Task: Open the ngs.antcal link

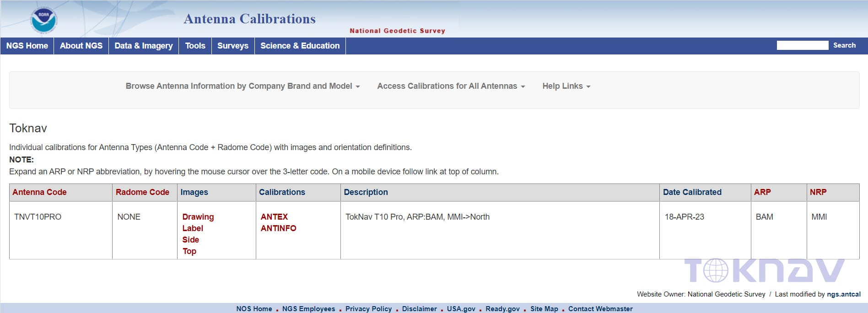Action: 843,294
